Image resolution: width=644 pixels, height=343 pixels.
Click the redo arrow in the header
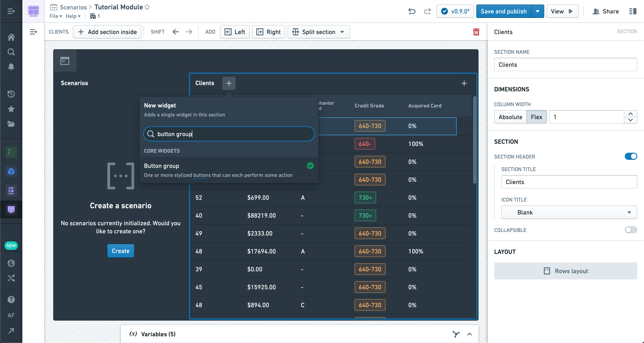(x=428, y=11)
